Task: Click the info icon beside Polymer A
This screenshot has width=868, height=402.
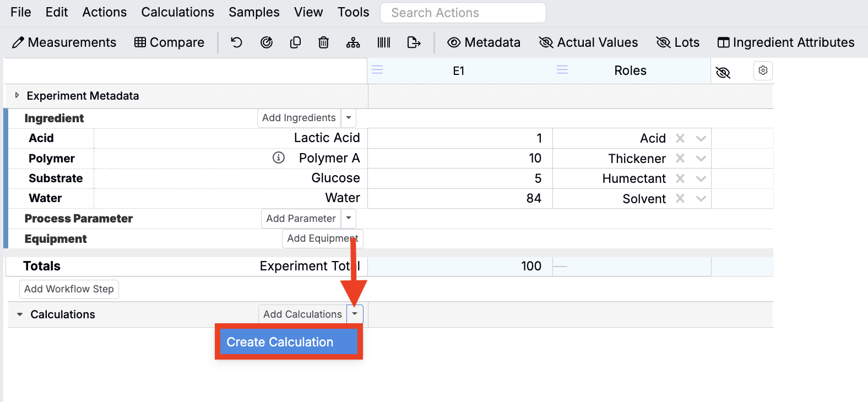Action: [x=279, y=158]
